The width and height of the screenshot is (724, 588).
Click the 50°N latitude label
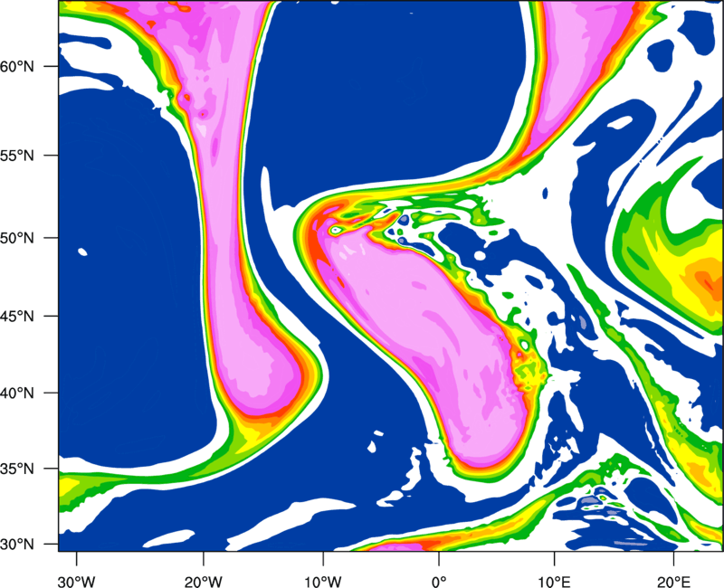coord(17,238)
